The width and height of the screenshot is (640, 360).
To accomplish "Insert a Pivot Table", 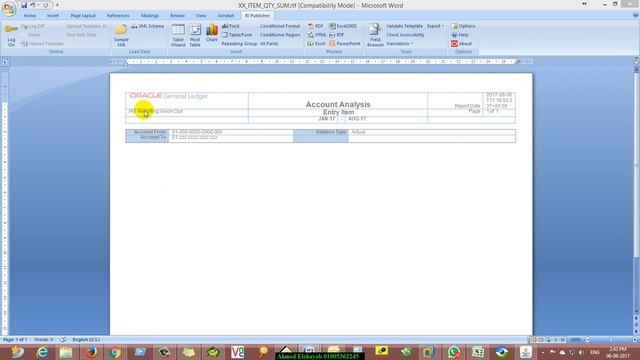I will pyautogui.click(x=195, y=35).
